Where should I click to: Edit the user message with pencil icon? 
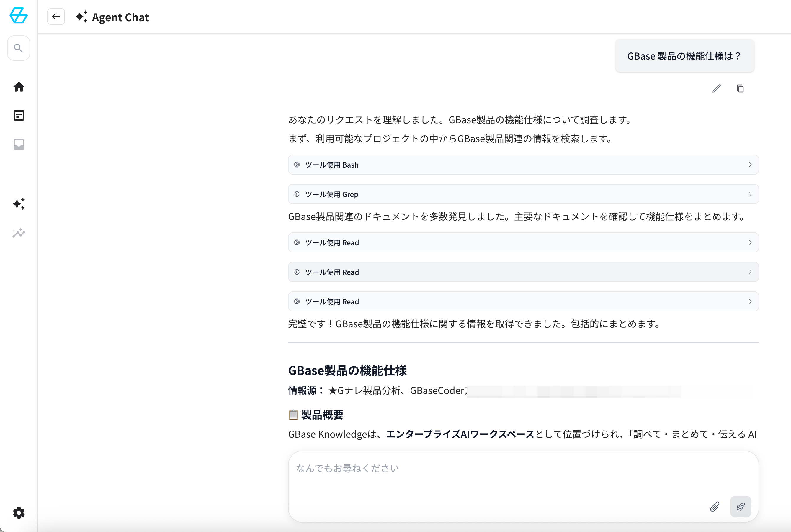click(x=716, y=88)
